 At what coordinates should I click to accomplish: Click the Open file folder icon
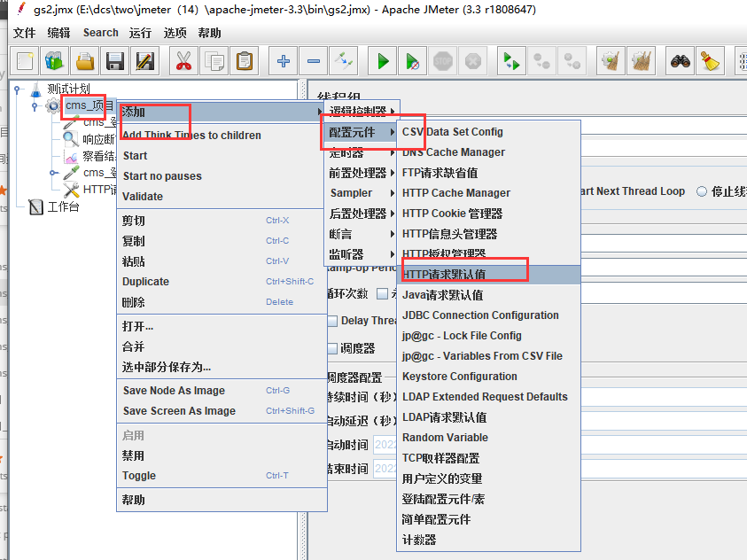tap(85, 61)
